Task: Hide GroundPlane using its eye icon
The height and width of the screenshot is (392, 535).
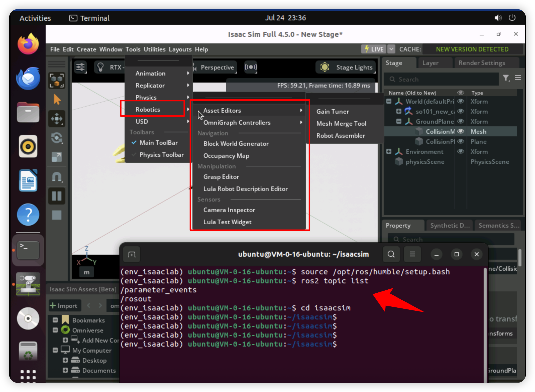Action: tap(461, 121)
